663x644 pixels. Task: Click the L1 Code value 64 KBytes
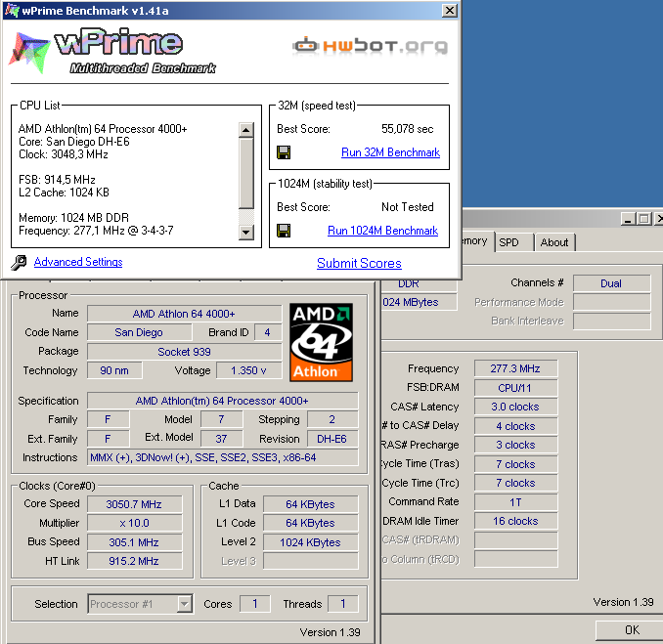click(310, 523)
